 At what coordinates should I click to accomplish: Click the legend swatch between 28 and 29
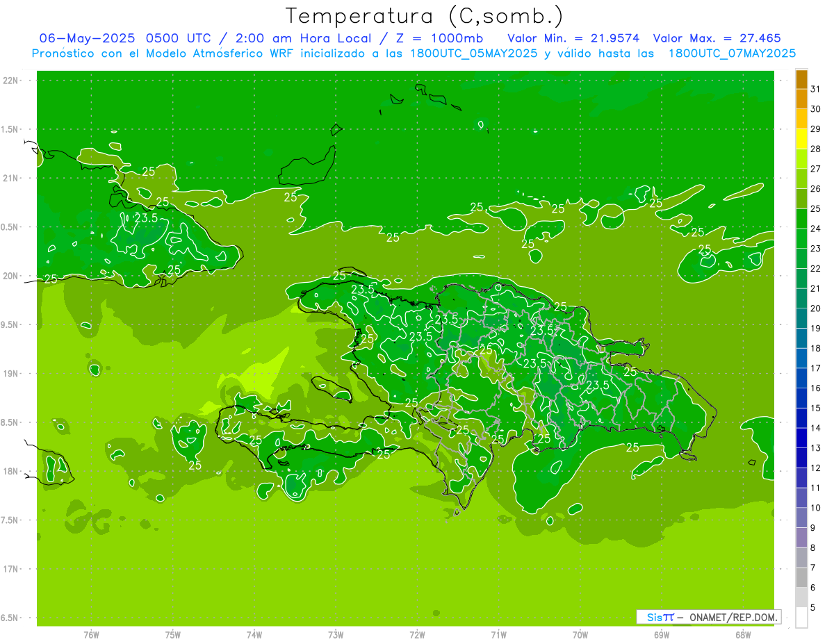point(801,140)
